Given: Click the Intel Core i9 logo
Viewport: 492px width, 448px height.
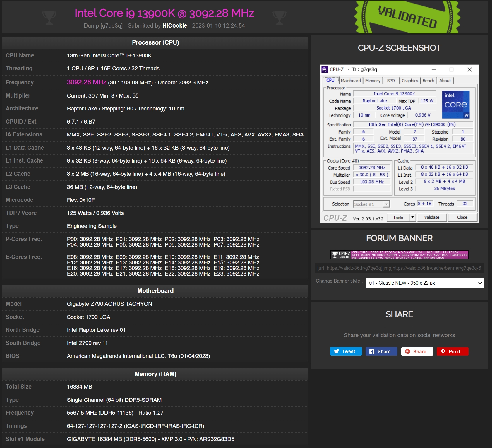Looking at the screenshot, I should tap(456, 105).
